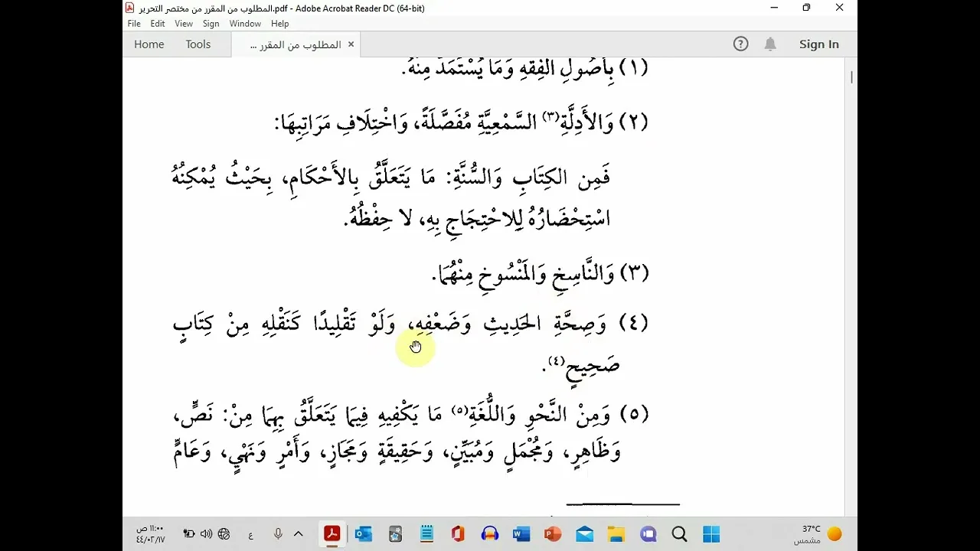This screenshot has height=551, width=980.
Task: Open the weather widget showing 37°C
Action: [818, 533]
